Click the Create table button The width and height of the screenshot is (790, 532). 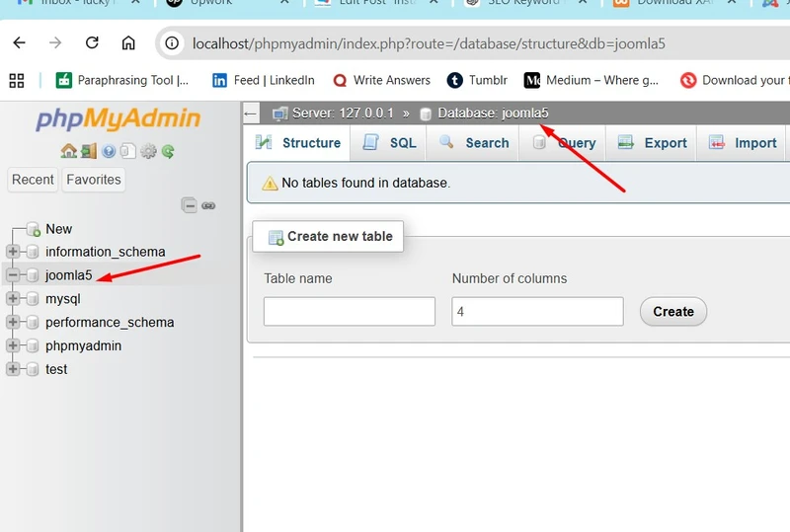[672, 312]
